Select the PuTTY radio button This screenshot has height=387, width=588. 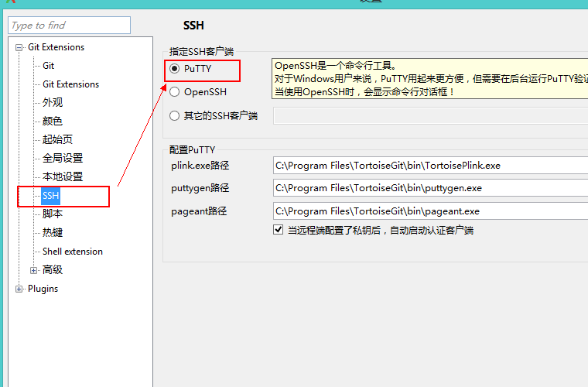click(x=175, y=69)
